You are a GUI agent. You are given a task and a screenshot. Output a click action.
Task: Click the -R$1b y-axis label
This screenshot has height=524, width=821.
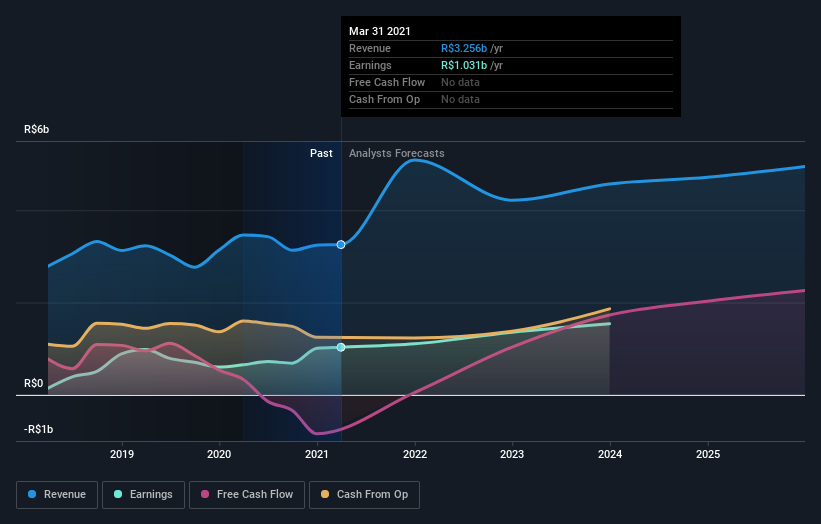(38, 429)
